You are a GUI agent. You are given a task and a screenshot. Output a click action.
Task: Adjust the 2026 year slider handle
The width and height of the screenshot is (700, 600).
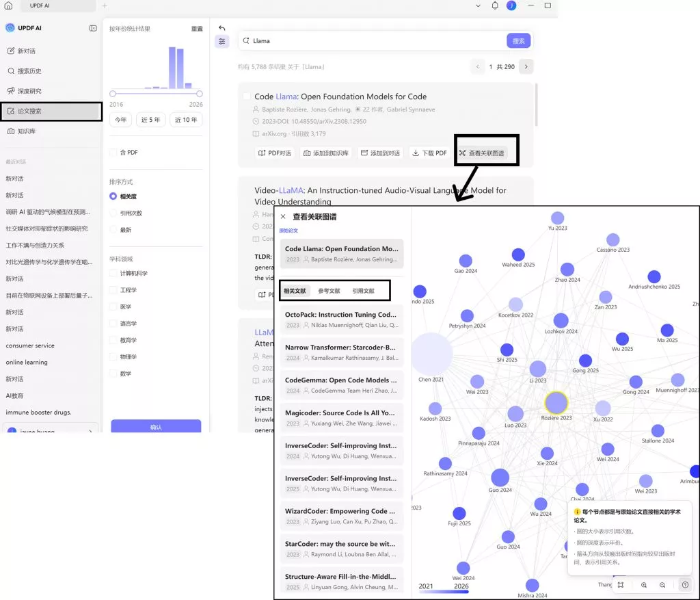200,94
